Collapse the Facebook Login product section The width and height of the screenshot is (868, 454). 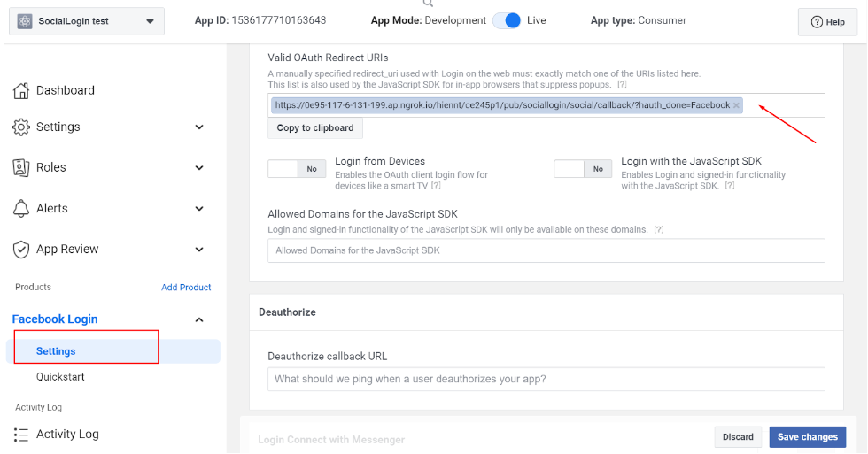199,319
